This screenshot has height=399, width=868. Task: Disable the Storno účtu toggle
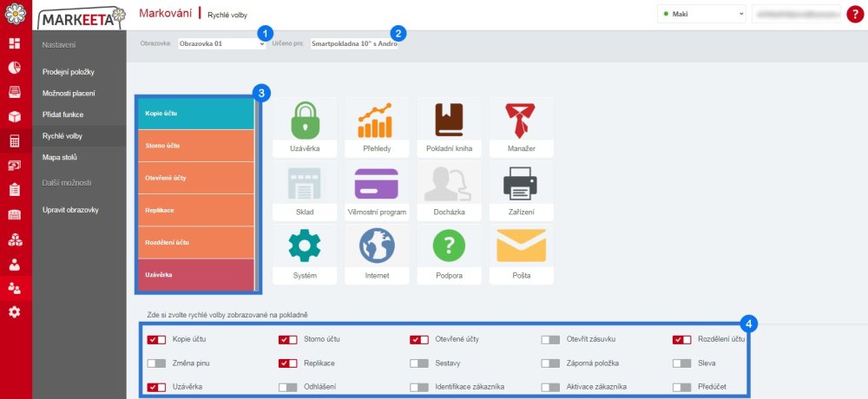click(x=288, y=340)
